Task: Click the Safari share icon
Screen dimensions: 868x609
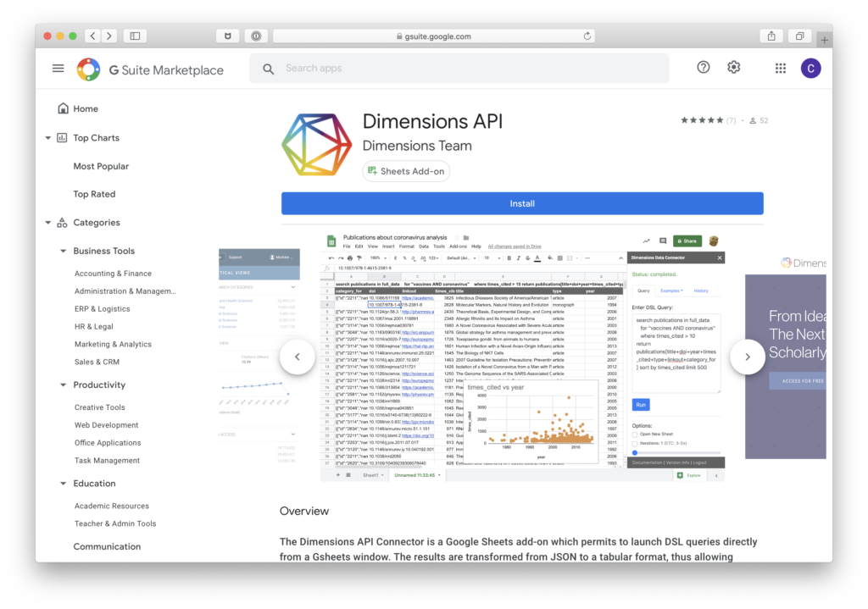Action: 771,36
